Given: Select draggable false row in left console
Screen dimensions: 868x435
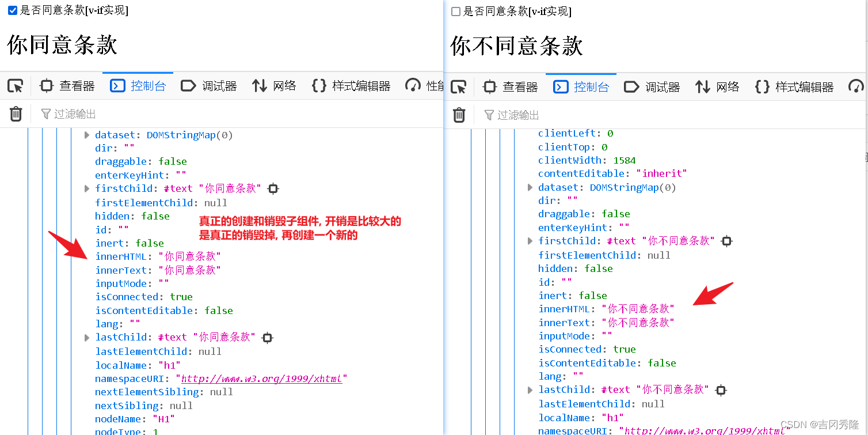Looking at the screenshot, I should coord(141,161).
